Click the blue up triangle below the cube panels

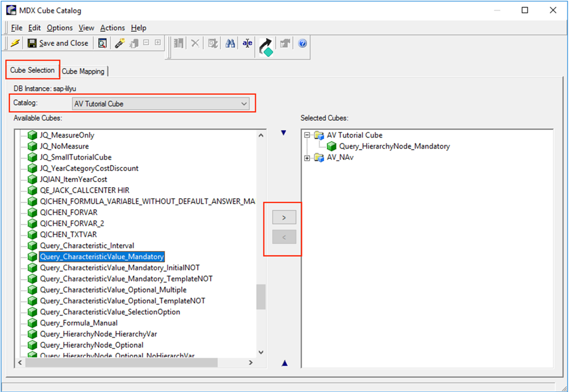[284, 363]
